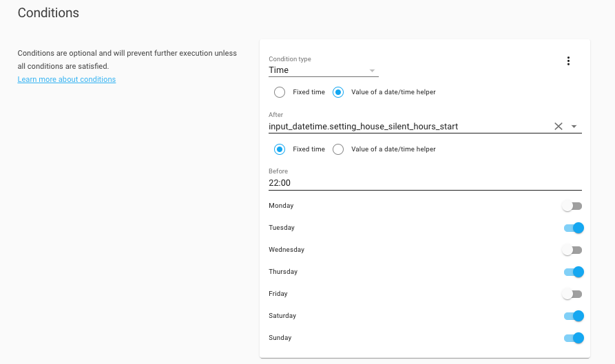615x364 pixels.
Task: Open the condition three-dot overflow menu
Action: click(x=568, y=61)
